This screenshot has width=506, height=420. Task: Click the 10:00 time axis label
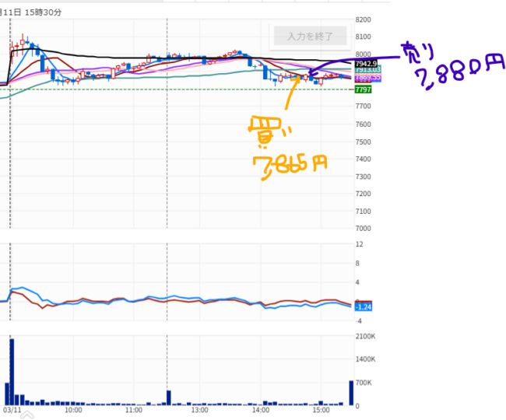click(x=73, y=409)
